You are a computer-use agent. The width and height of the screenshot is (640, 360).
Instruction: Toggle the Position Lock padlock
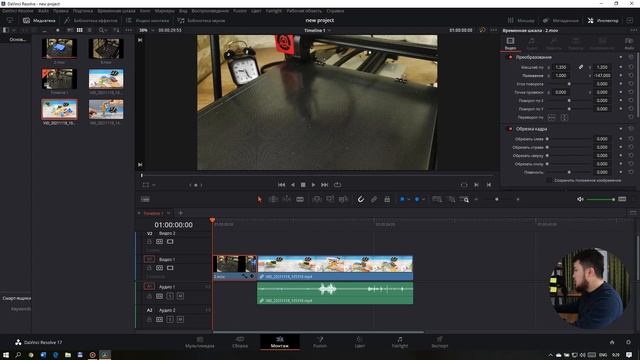point(387,199)
